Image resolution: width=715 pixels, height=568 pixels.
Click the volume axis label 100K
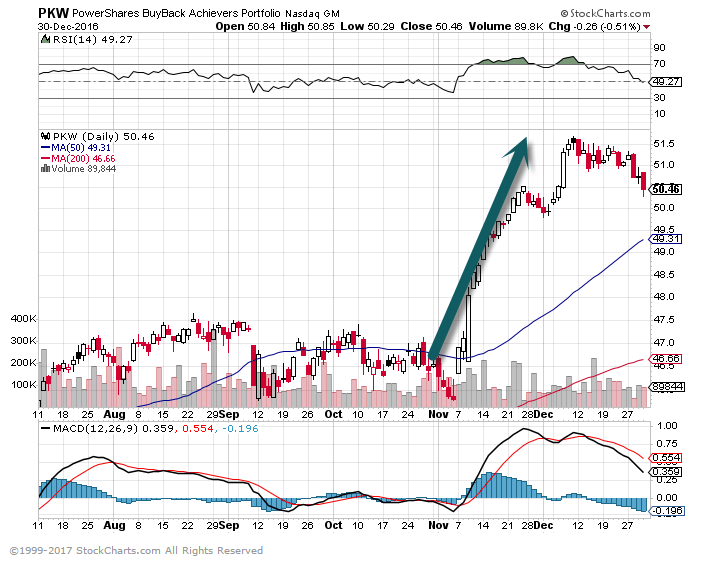[23, 384]
